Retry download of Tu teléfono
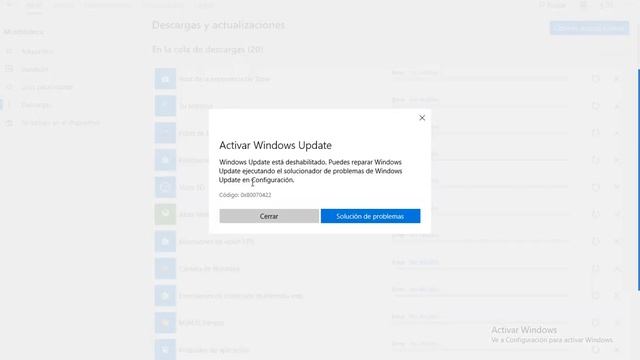The width and height of the screenshot is (640, 360). click(x=596, y=106)
